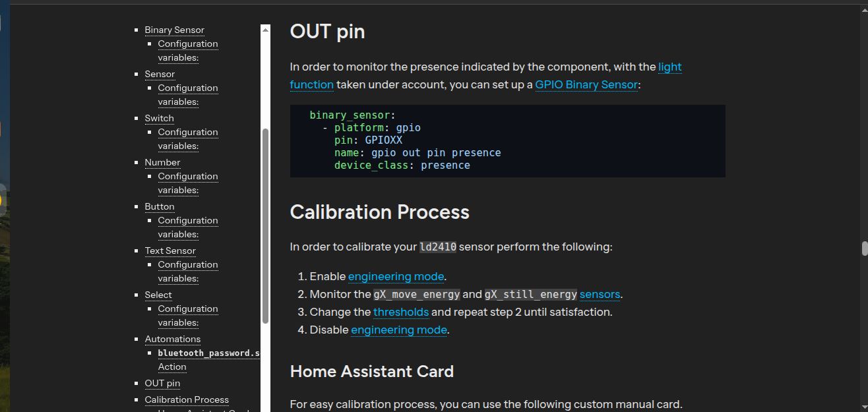Click the sidebar scroll-up arrow

click(x=265, y=30)
